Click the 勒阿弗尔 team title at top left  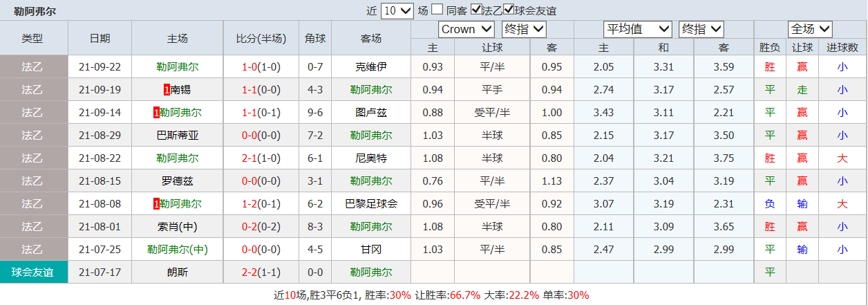35,11
